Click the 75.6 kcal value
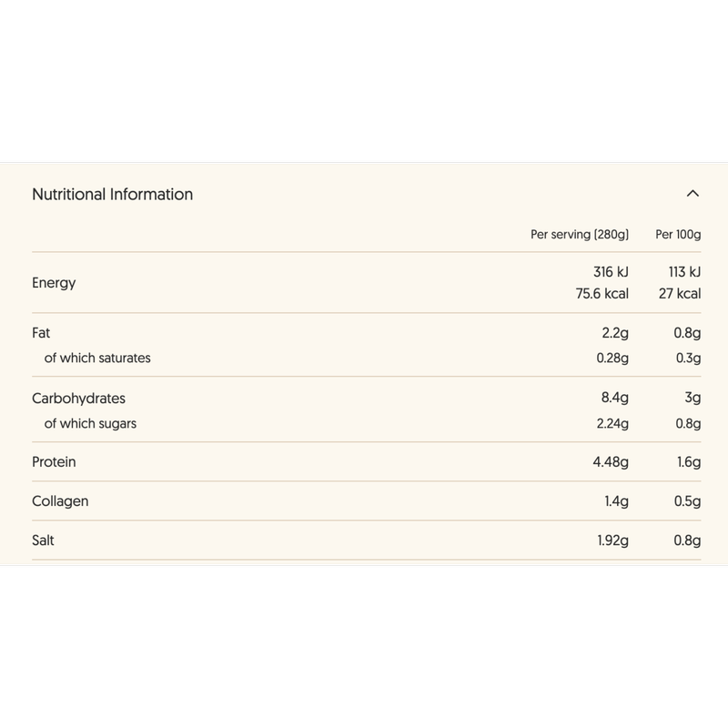This screenshot has width=728, height=728. point(602,293)
